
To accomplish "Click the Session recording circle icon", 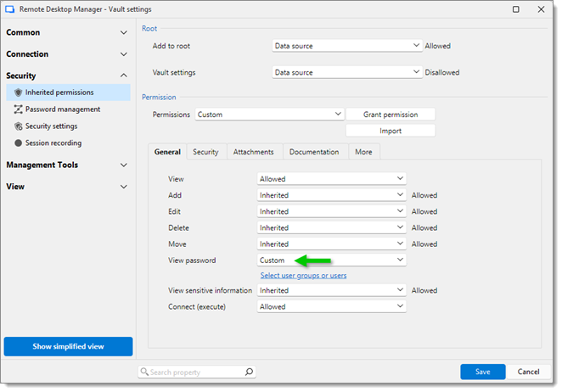I will [19, 143].
